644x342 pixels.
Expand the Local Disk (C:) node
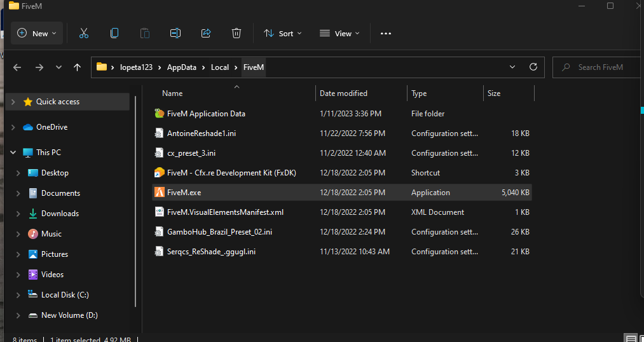pos(18,295)
